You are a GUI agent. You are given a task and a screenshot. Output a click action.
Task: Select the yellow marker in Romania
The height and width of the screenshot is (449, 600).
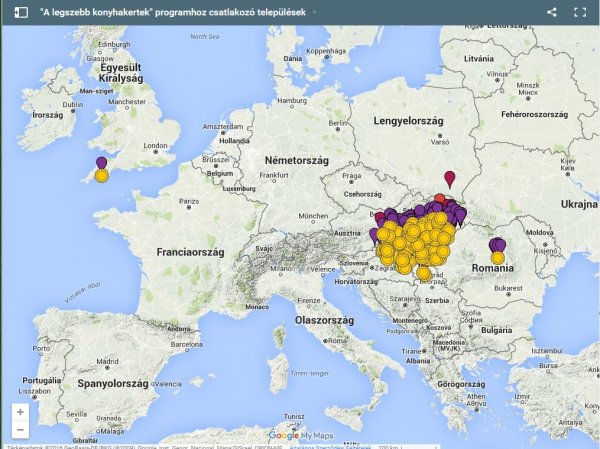pyautogui.click(x=497, y=257)
